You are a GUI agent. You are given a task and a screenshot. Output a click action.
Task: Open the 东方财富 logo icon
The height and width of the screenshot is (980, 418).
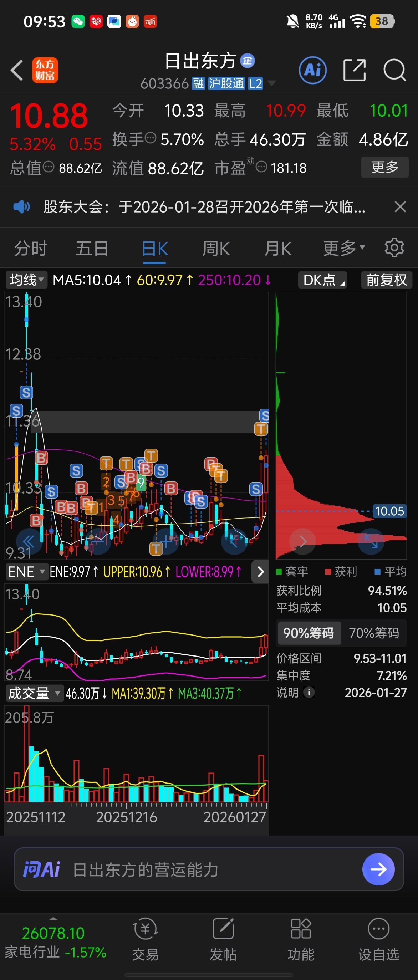[45, 70]
